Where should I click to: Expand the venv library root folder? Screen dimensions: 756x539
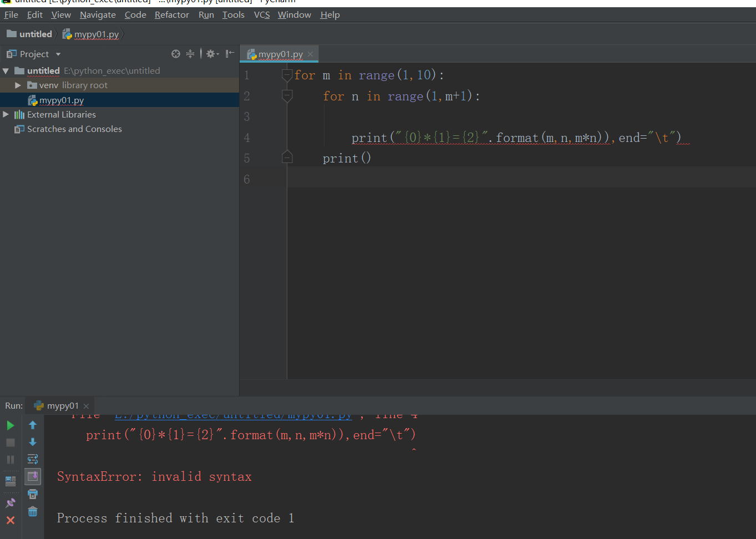click(18, 85)
